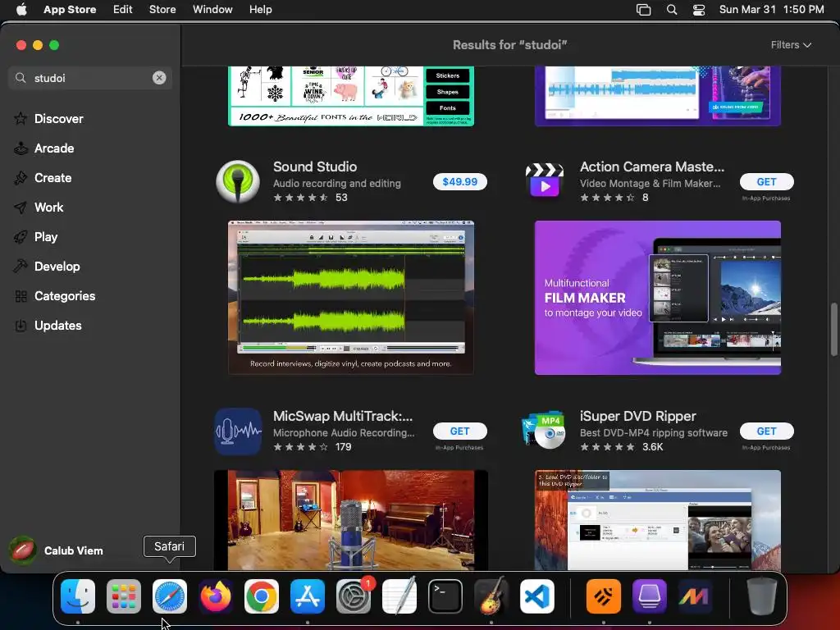Open the iSuper DVD Ripper title link
This screenshot has width=840, height=630.
click(638, 416)
